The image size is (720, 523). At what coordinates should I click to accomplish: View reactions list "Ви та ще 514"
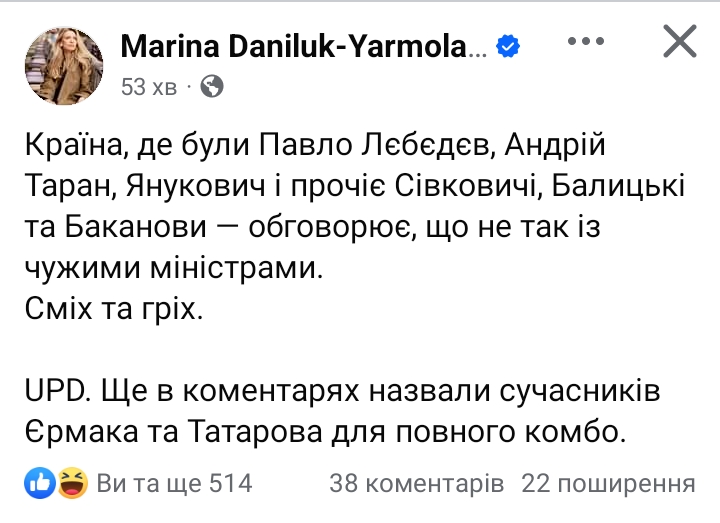pos(174,484)
